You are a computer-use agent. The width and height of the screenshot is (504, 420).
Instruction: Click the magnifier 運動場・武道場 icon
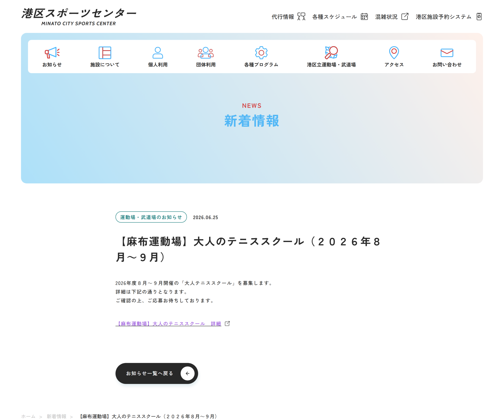(x=331, y=53)
